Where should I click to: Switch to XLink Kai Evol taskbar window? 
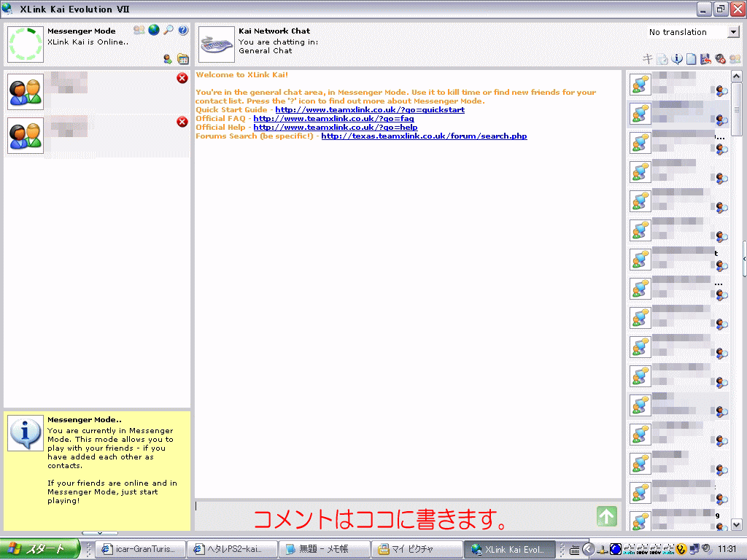click(508, 549)
